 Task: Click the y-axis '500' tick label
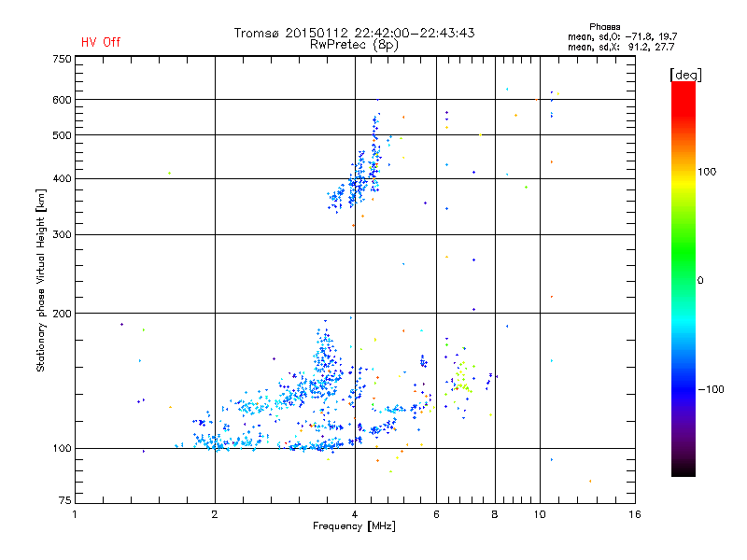(x=62, y=135)
